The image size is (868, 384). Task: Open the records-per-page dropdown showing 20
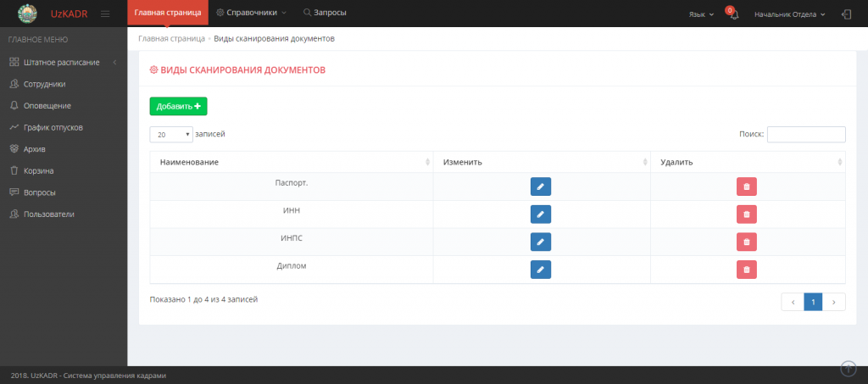171,134
